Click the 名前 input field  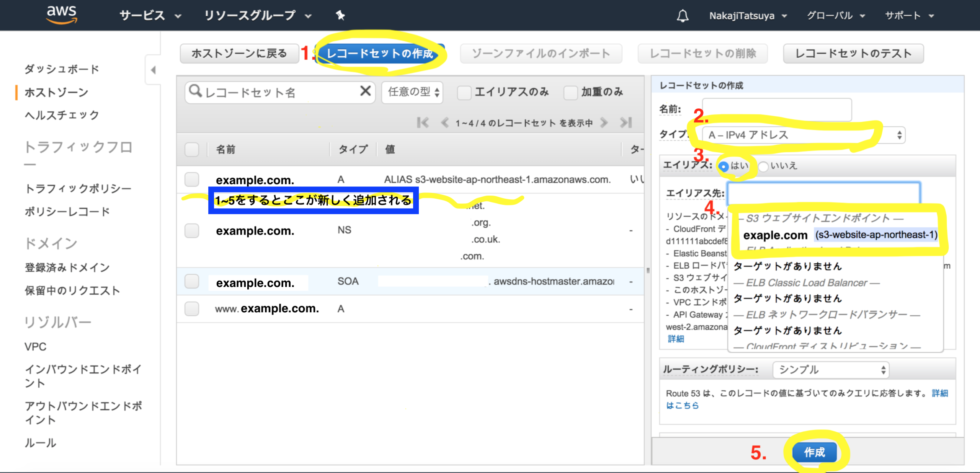click(x=776, y=109)
